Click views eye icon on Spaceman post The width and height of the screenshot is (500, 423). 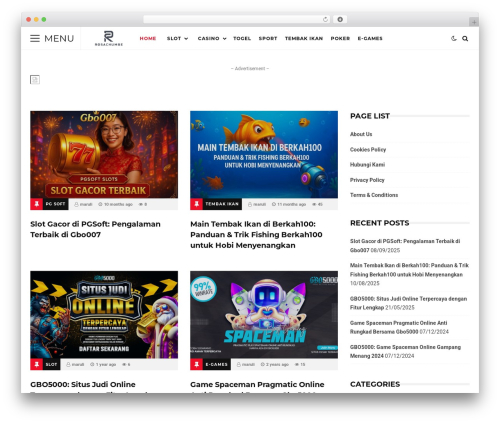coord(297,364)
